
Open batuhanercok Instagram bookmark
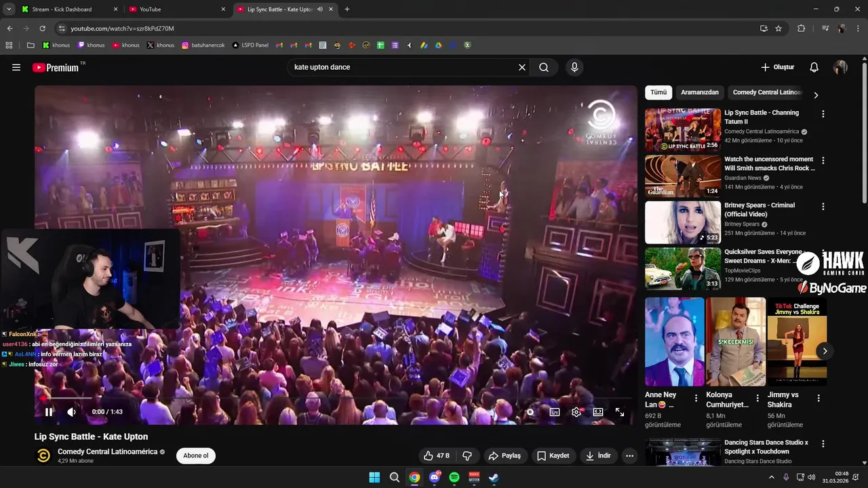pos(203,45)
